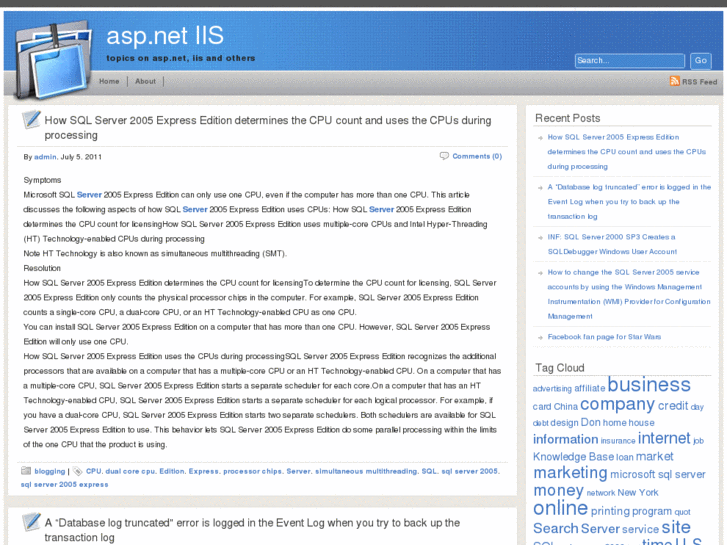
Task: Select the credit tag in Tag Cloud
Action: pos(673,406)
